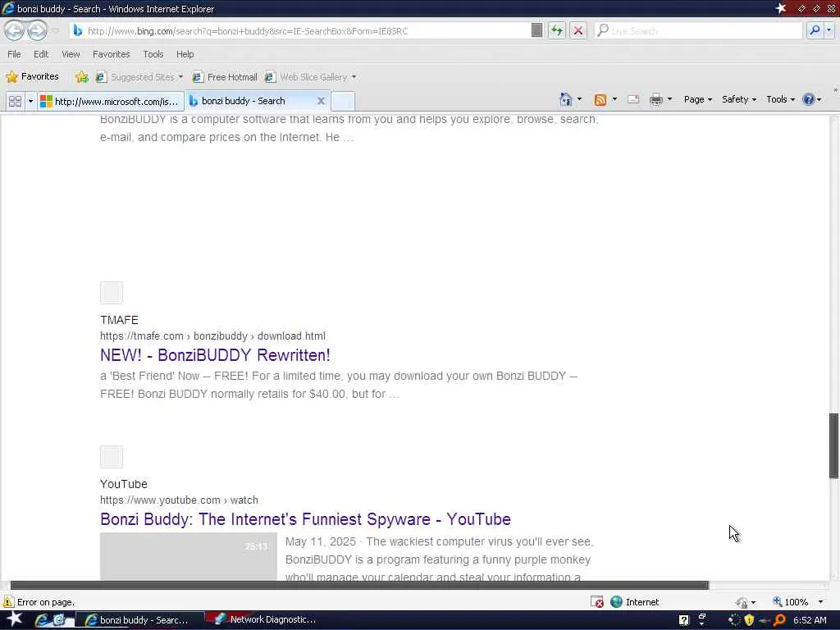Click the Start star button on taskbar
This screenshot has height=630, width=840.
[x=14, y=619]
